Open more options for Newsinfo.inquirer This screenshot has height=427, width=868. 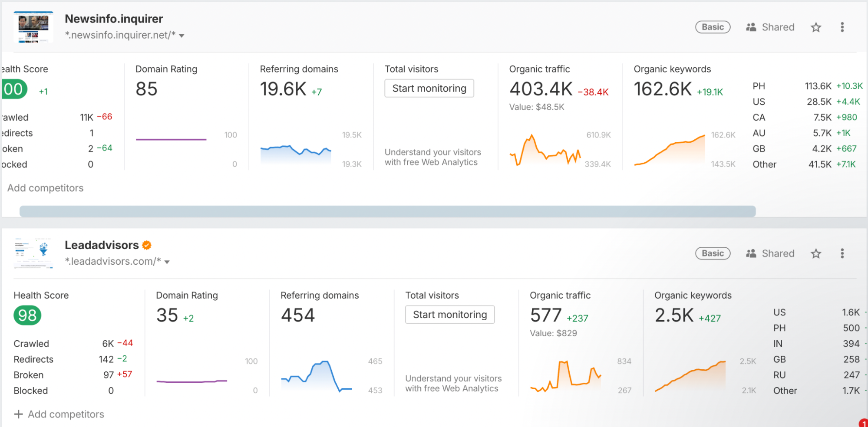(x=842, y=27)
